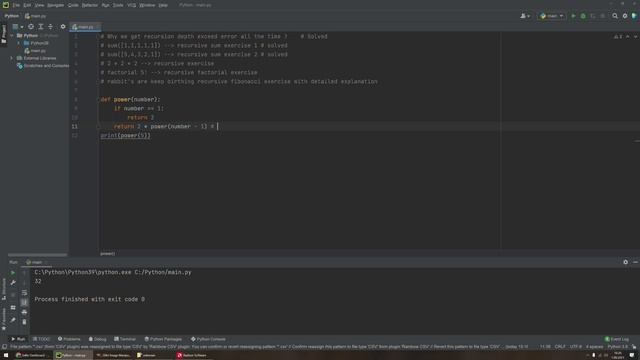Open Python Packages tool window
The width and height of the screenshot is (640, 360).
click(x=163, y=339)
